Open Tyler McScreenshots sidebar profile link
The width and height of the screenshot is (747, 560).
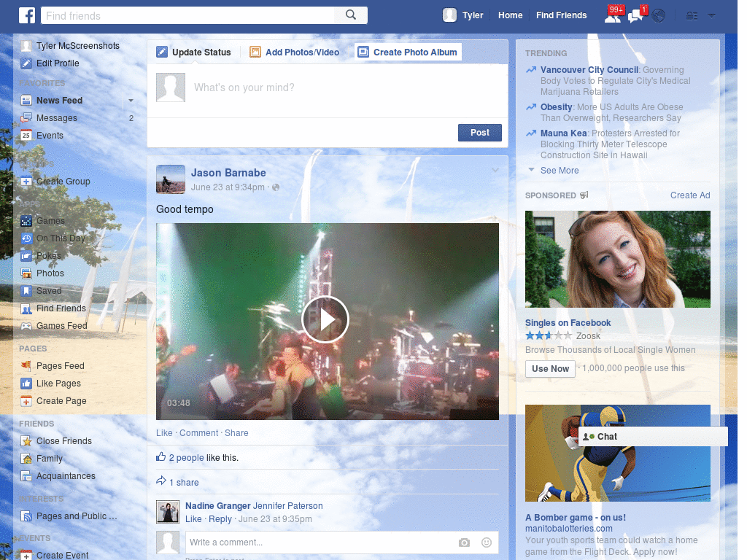tap(77, 46)
